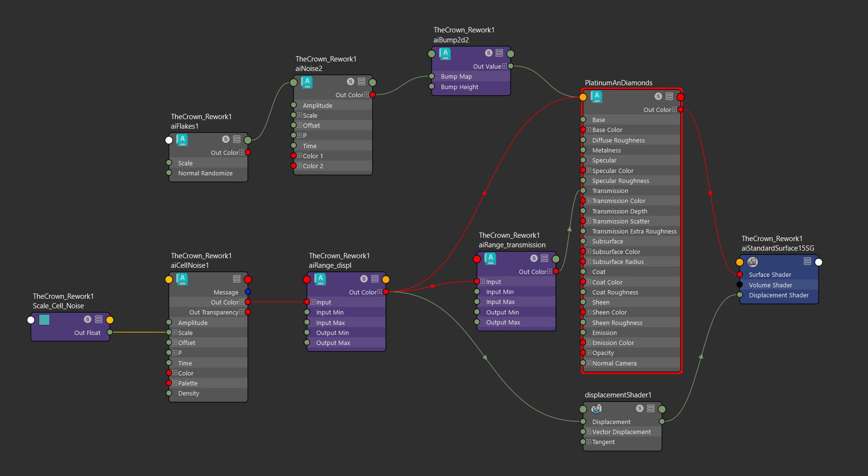
Task: Expand Color 1 attribute on aiNoise2
Action: (x=300, y=156)
